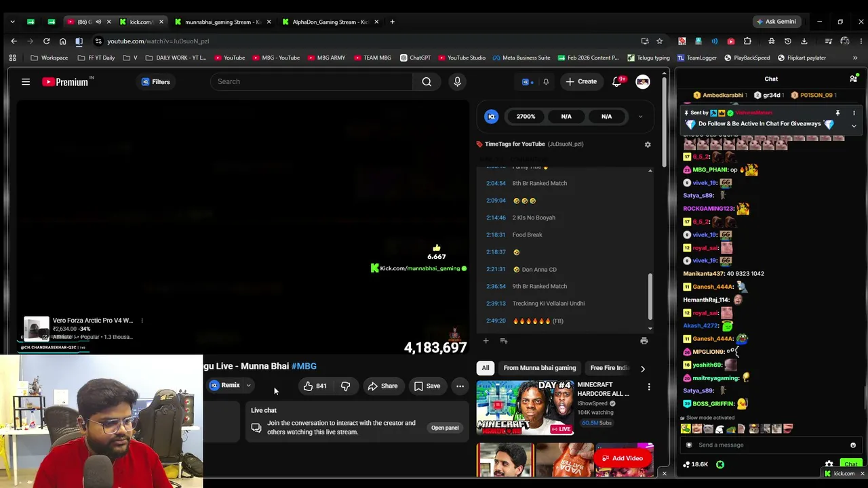Open YouTube notifications bell with 9+ badge
Image resolution: width=868 pixels, height=488 pixels.
click(x=617, y=82)
